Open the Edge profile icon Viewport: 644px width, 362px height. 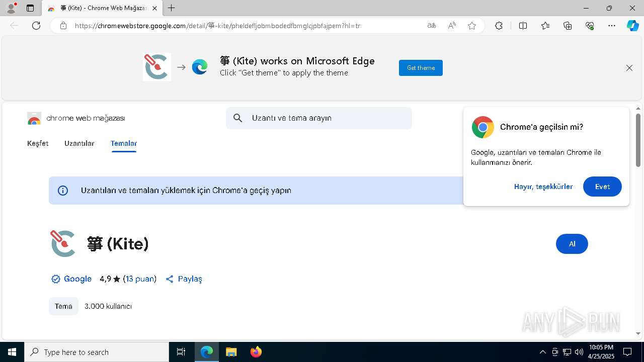[11, 8]
